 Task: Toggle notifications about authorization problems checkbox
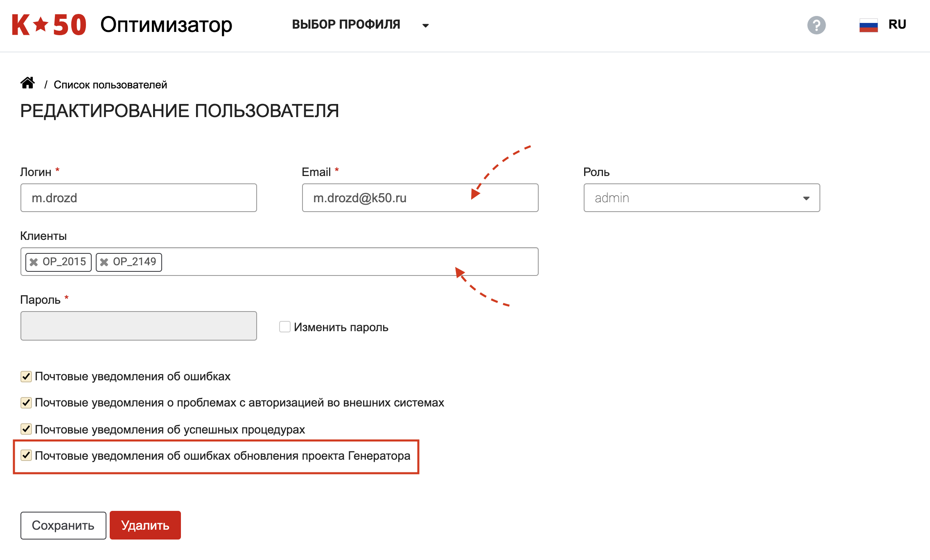tap(26, 402)
